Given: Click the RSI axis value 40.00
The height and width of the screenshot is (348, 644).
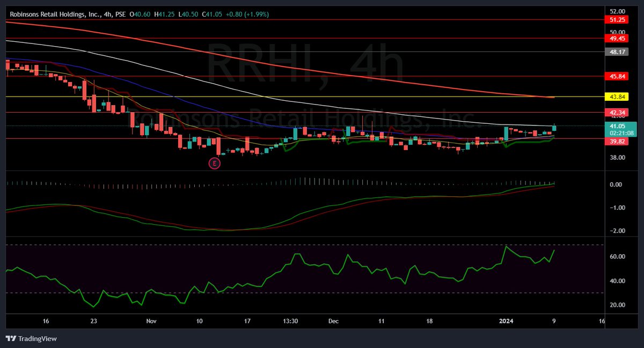Looking at the screenshot, I should 618,280.
